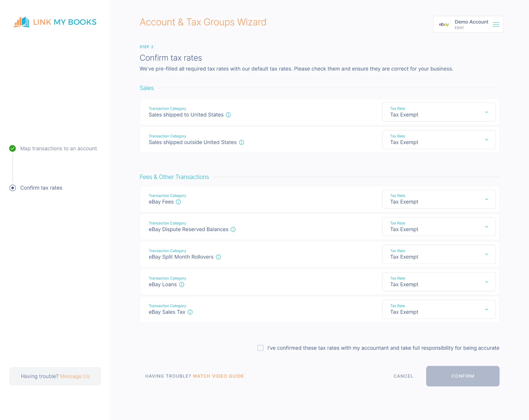The height and width of the screenshot is (420, 529).
Task: Click the 'Confirm tax rates' page heading
Action: tap(171, 58)
